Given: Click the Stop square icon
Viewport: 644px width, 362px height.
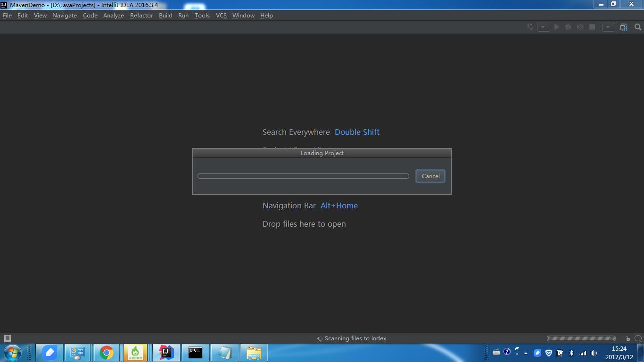Looking at the screenshot, I should pos(592,27).
